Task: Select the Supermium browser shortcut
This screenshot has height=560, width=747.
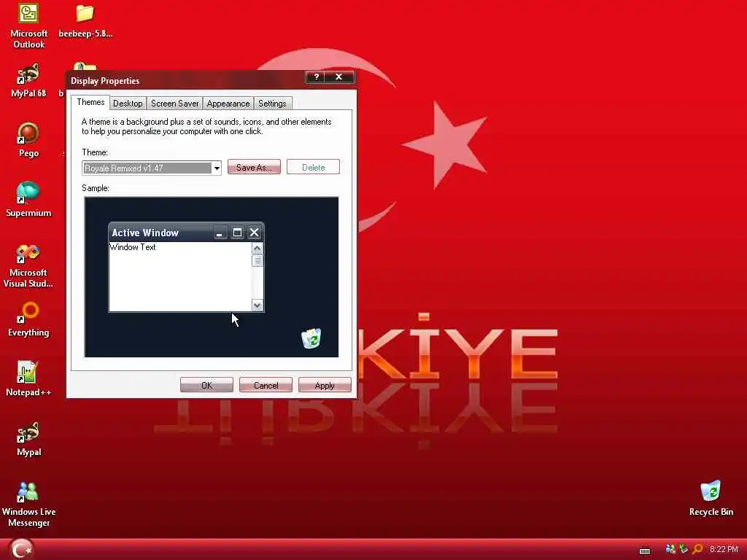Action: tap(28, 200)
